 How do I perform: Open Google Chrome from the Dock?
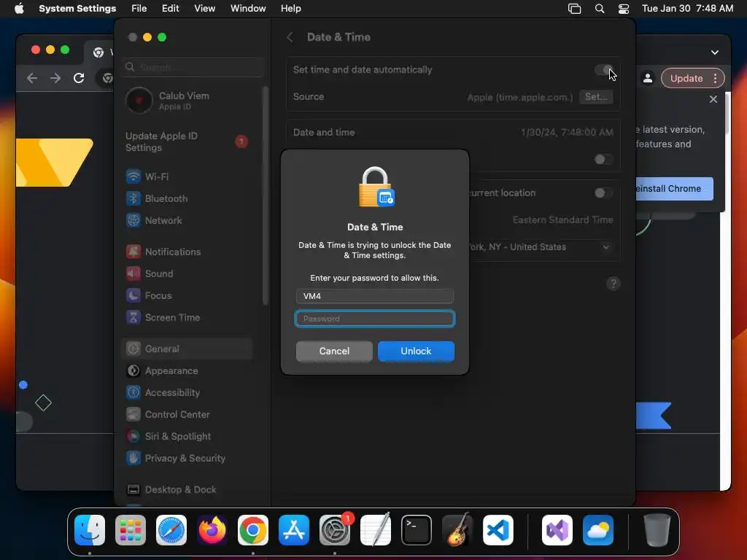click(253, 530)
